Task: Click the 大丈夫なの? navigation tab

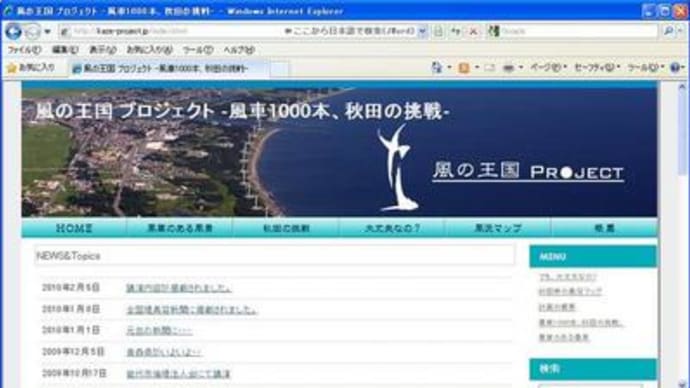Action: [x=392, y=228]
